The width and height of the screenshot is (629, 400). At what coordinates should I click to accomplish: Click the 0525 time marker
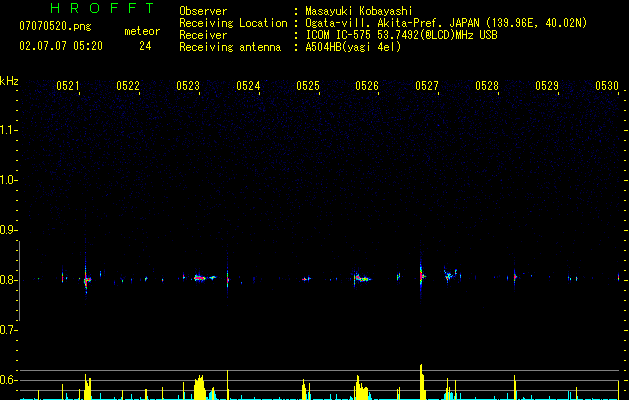pyautogui.click(x=308, y=86)
